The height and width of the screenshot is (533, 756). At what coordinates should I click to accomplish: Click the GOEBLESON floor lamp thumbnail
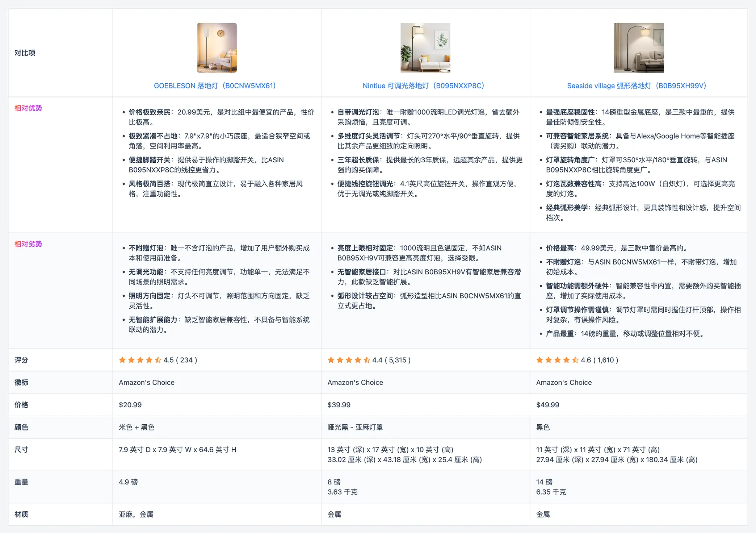click(217, 48)
